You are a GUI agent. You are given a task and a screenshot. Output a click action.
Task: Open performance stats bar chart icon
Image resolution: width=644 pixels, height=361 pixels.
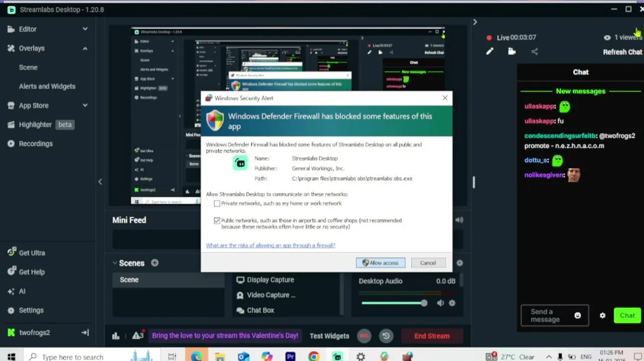(x=116, y=336)
